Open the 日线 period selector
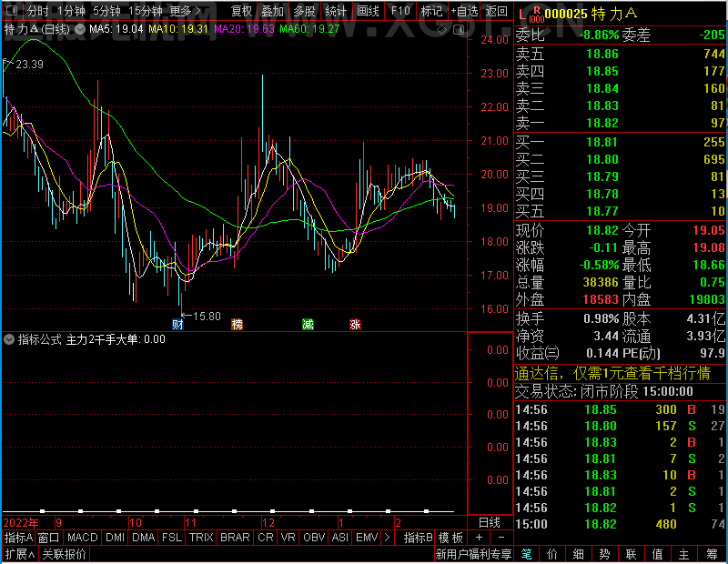This screenshot has width=728, height=564. click(x=490, y=523)
